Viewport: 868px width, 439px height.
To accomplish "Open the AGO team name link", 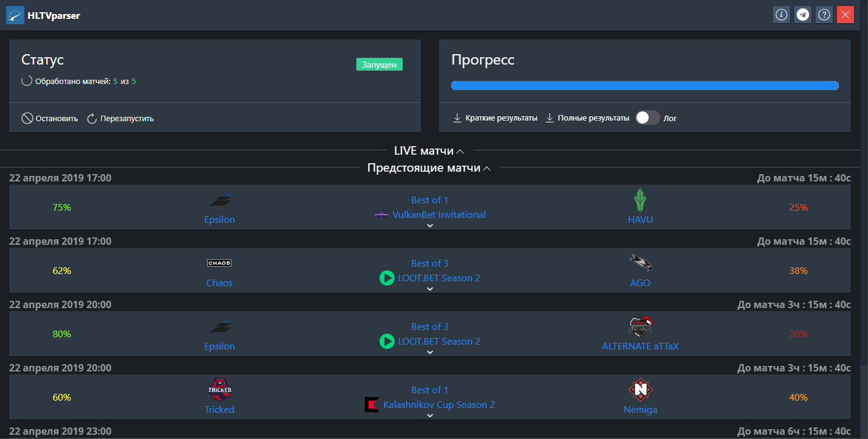I will (x=640, y=283).
